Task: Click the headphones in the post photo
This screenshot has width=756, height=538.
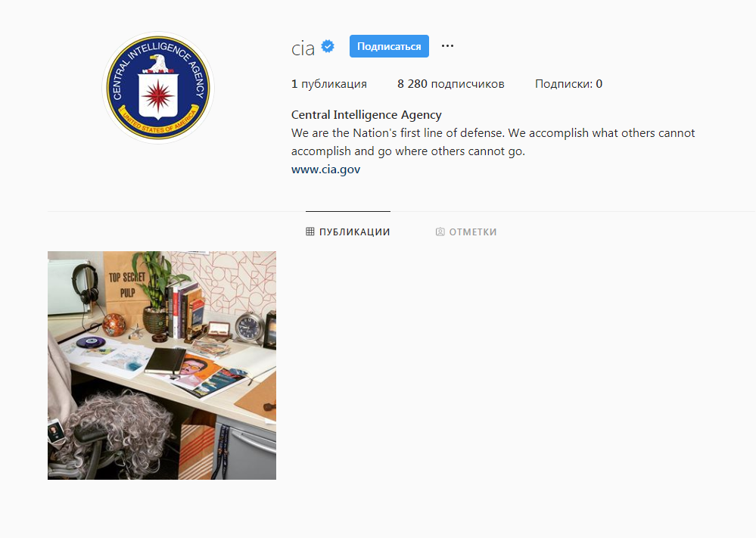Action: tap(86, 284)
